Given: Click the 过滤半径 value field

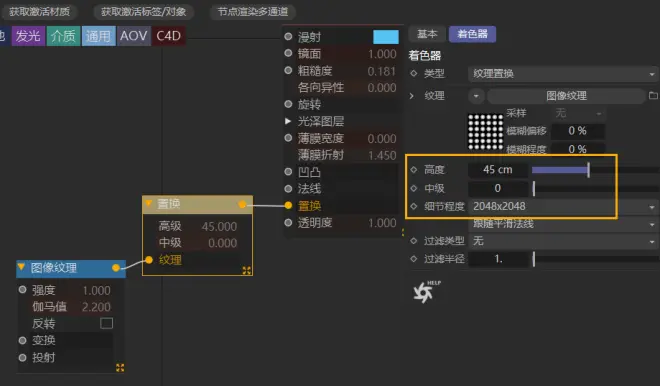Looking at the screenshot, I should (x=498, y=259).
